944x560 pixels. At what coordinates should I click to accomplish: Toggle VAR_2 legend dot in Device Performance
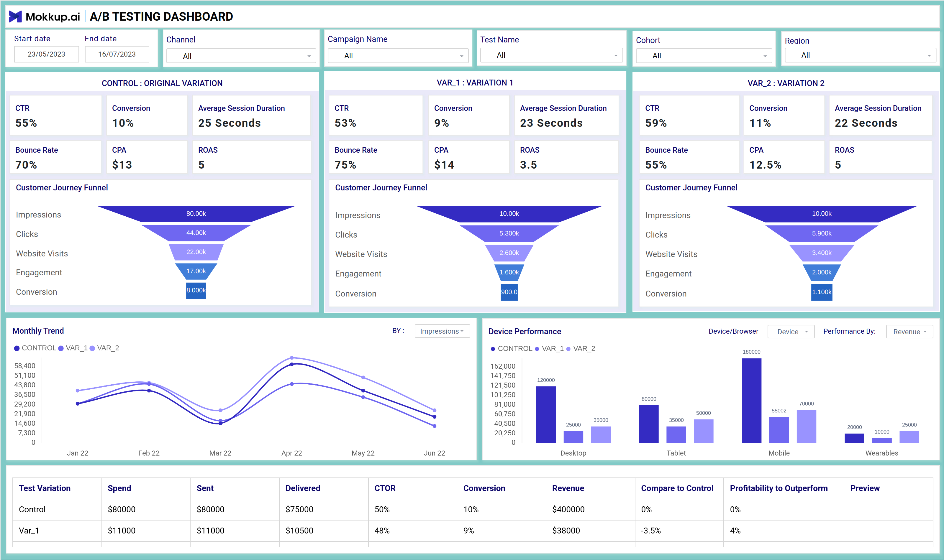pos(568,349)
